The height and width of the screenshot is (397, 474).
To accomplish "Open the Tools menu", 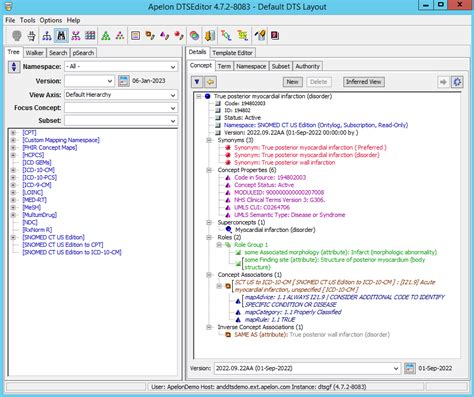I will tap(27, 20).
